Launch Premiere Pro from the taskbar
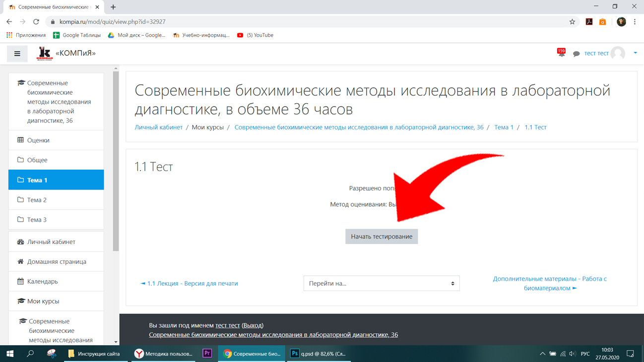Screen dimensions: 644x362 click(207, 354)
